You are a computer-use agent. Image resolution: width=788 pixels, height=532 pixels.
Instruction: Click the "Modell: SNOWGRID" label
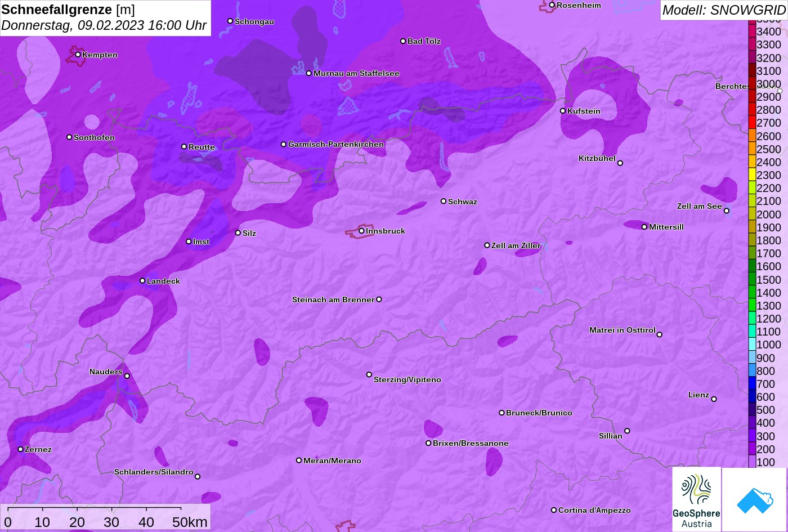pos(723,10)
